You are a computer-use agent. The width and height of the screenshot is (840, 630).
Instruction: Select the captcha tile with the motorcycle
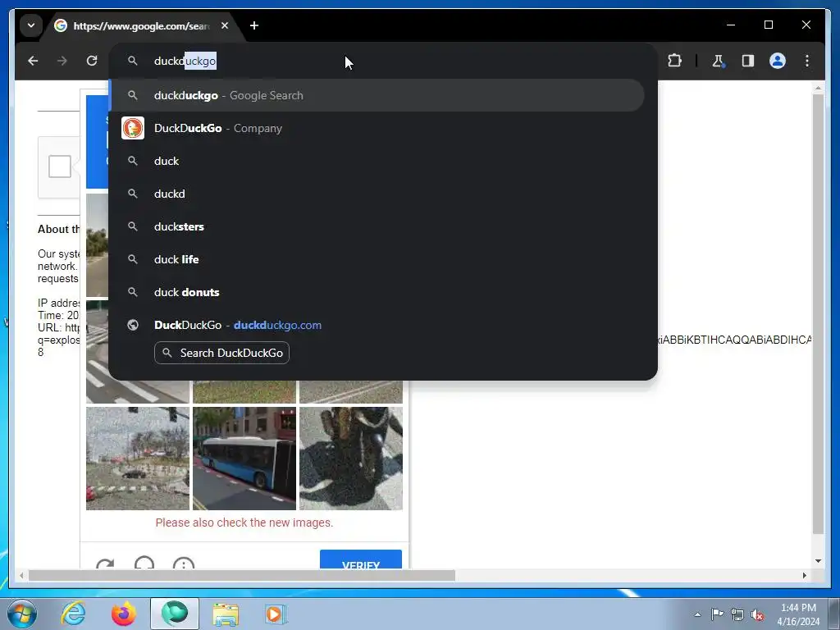tap(351, 459)
